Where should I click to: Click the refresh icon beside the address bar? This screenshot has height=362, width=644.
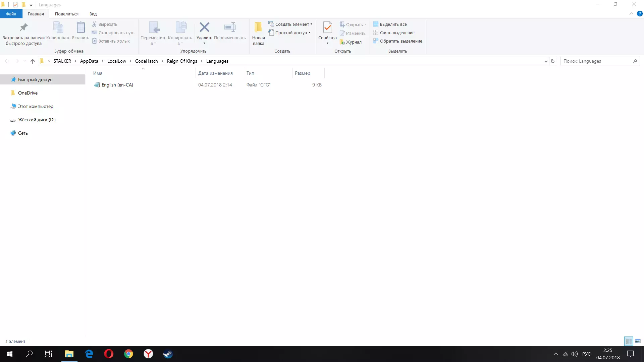(553, 61)
